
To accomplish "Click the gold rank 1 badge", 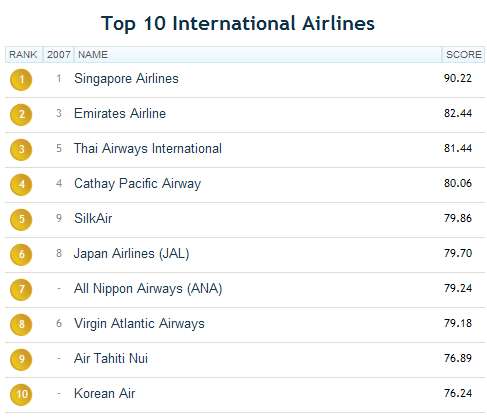I will (x=21, y=80).
